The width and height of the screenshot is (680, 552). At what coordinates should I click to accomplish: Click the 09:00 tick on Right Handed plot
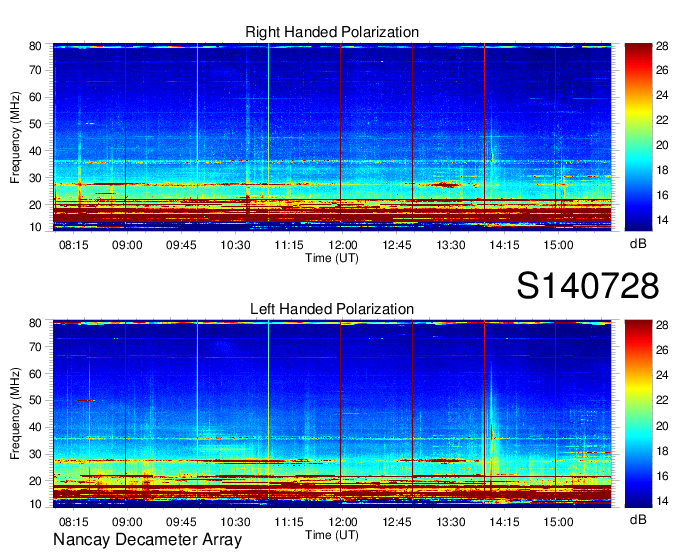127,245
